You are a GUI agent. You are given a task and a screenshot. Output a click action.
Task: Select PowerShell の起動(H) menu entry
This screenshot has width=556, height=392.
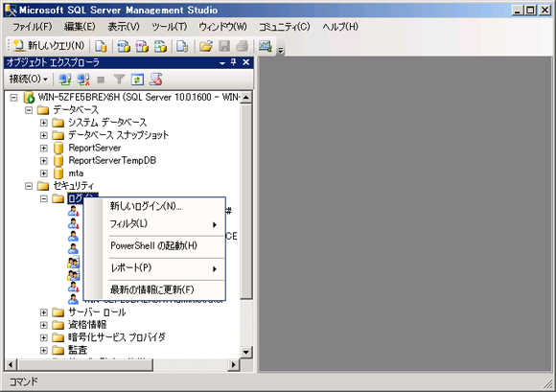point(154,245)
